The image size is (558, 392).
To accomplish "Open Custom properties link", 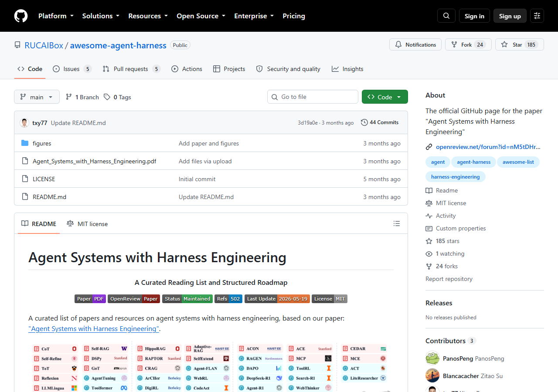I will click(456, 228).
